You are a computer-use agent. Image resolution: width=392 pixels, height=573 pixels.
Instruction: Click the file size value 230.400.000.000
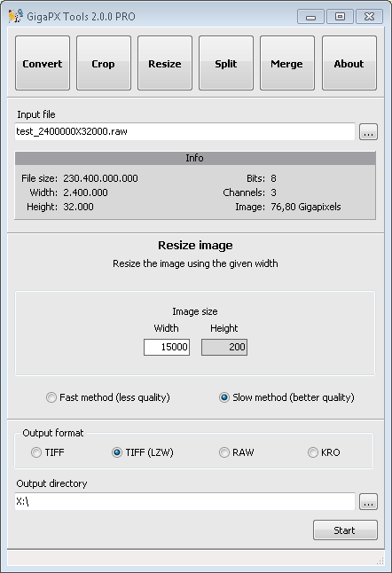(x=100, y=178)
